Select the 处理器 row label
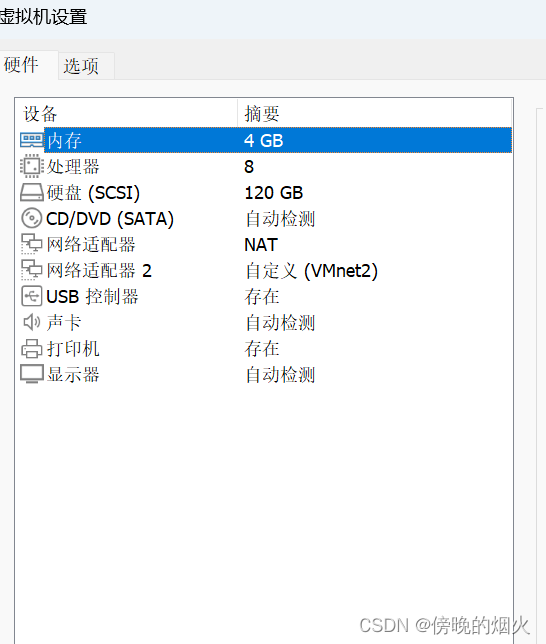The height and width of the screenshot is (644, 546). (x=73, y=167)
